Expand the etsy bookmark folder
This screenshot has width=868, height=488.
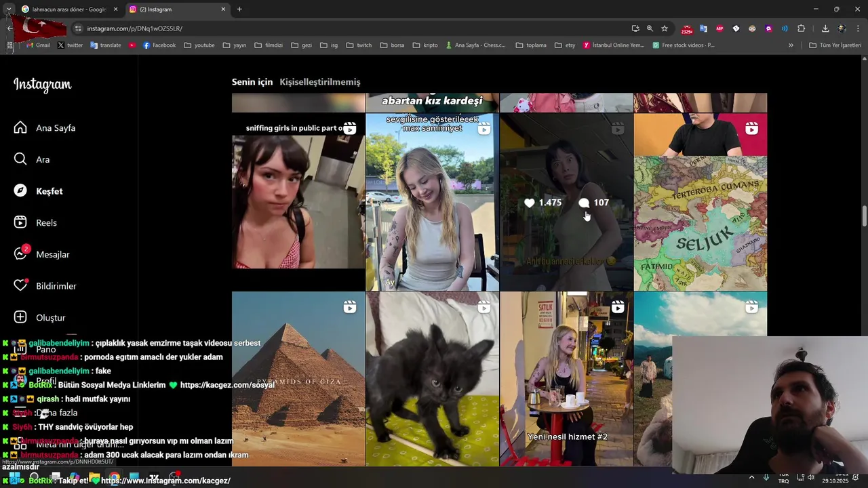(565, 45)
